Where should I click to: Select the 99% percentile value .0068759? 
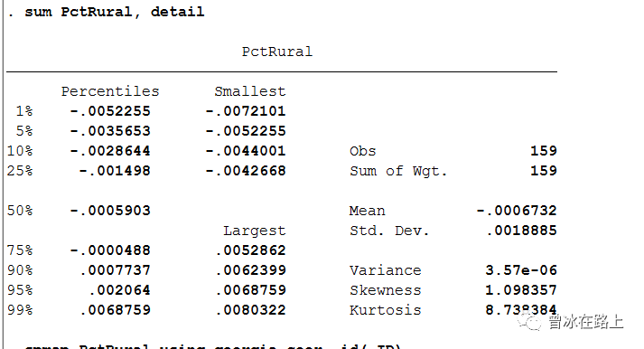pos(115,310)
